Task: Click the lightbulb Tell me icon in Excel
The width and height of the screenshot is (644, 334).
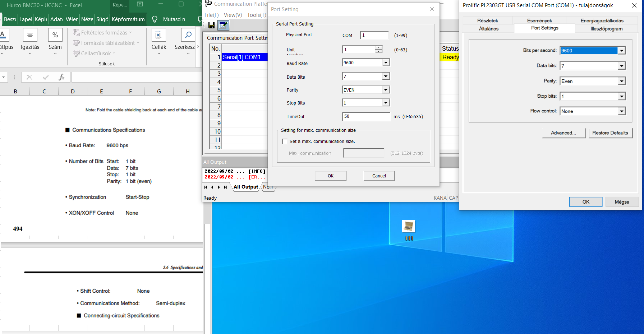Action: click(x=155, y=19)
